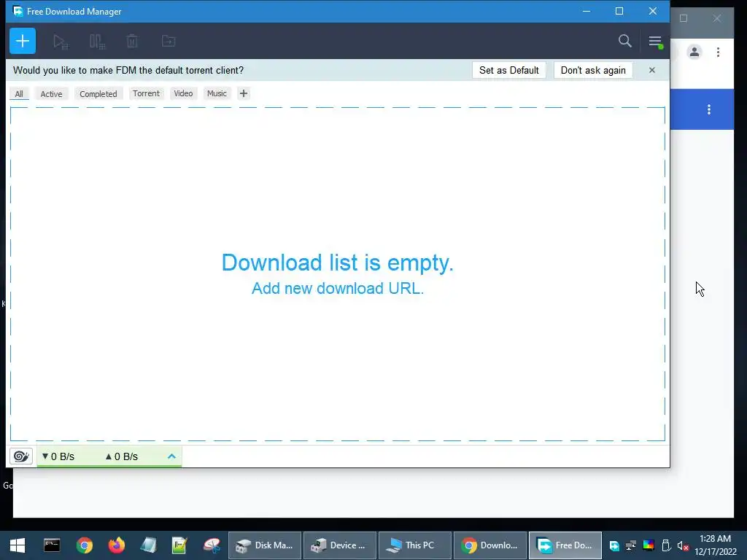Click the Move to folder icon
This screenshot has width=747, height=560.
coord(169,42)
